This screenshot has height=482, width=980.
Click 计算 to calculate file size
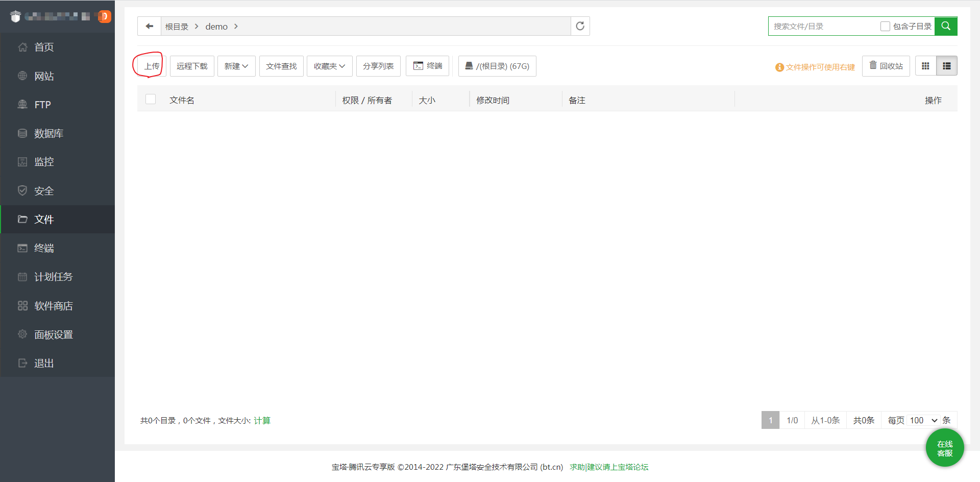262,420
